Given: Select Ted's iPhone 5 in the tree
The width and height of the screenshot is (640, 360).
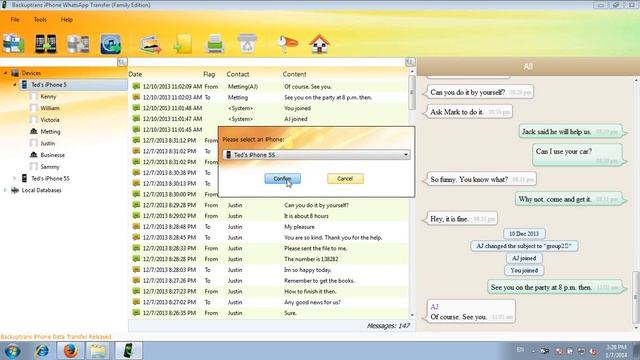Looking at the screenshot, I should pos(49,85).
